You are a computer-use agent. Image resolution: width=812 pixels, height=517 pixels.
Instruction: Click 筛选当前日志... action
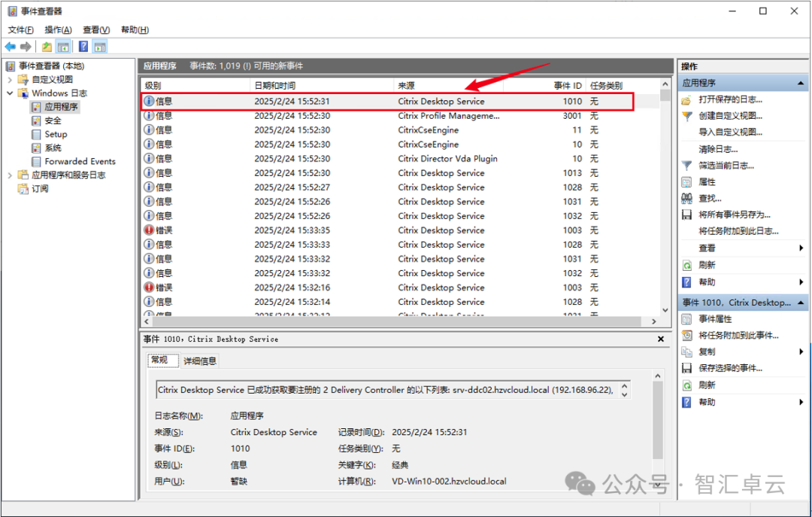click(726, 166)
